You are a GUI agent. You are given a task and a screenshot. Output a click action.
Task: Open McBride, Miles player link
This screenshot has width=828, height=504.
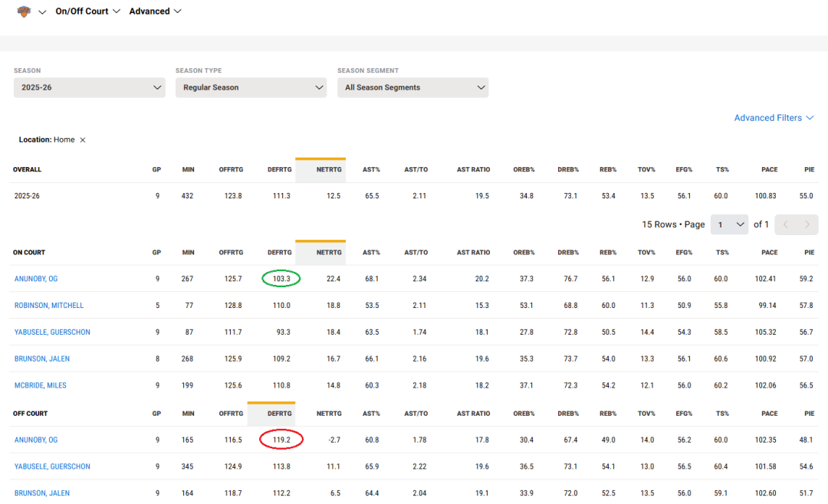coord(41,385)
